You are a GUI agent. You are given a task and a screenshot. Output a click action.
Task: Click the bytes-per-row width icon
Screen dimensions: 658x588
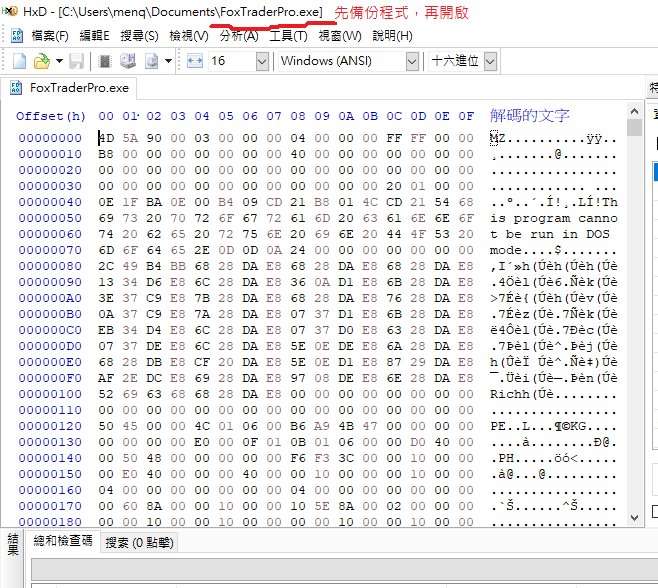(195, 61)
